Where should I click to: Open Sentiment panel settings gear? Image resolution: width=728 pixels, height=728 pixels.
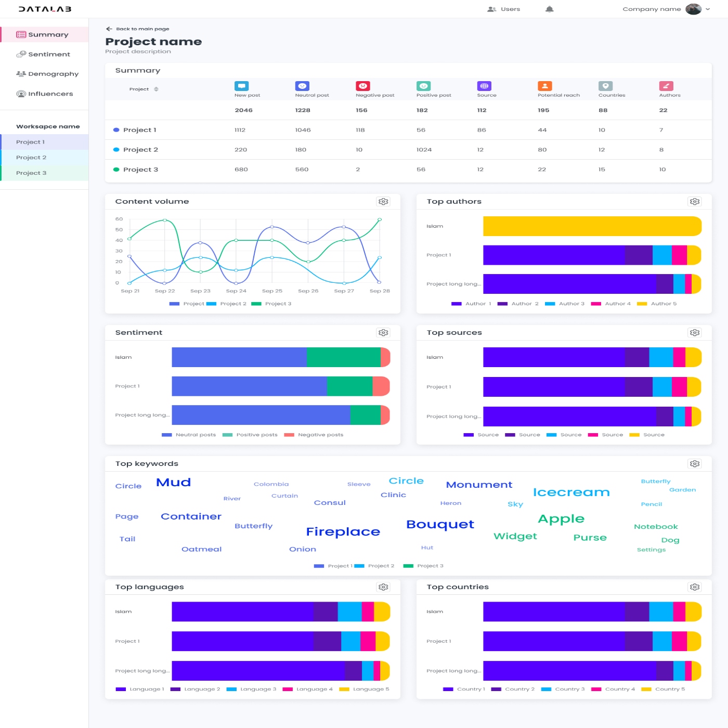point(383,333)
